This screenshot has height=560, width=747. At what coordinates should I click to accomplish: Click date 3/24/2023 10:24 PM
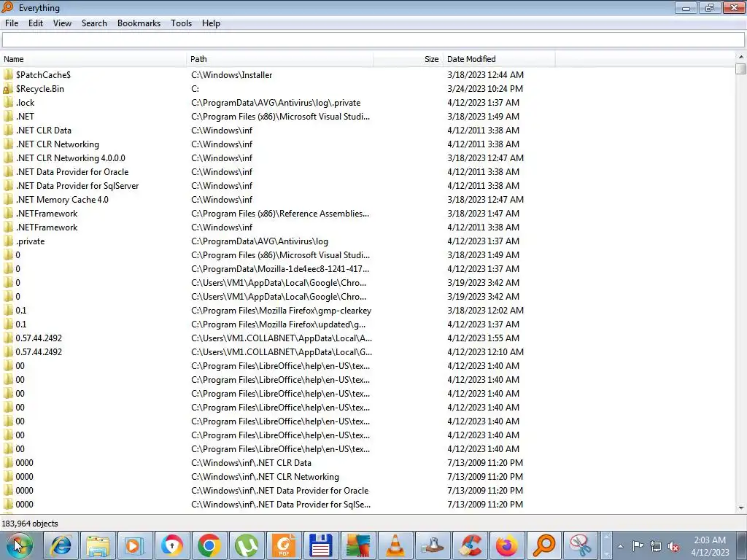coord(485,88)
